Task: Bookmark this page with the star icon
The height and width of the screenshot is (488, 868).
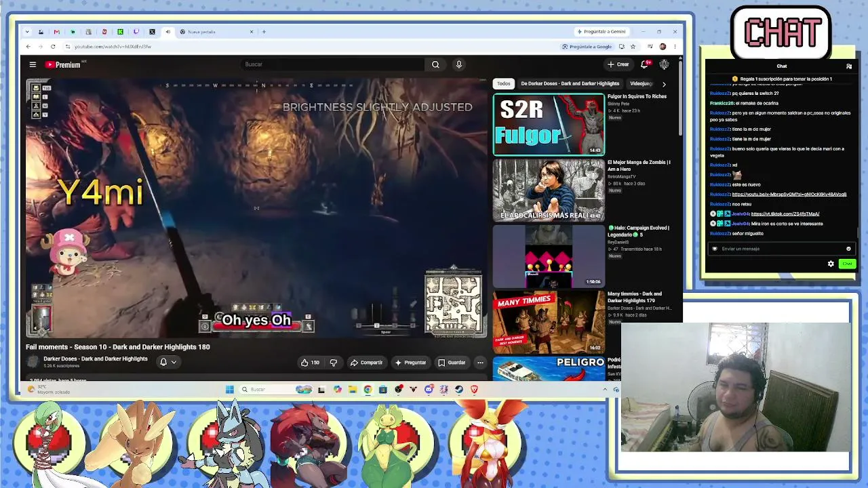Action: coord(633,47)
